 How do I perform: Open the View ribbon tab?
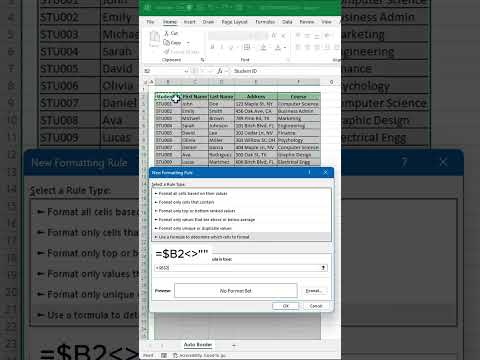tap(326, 22)
